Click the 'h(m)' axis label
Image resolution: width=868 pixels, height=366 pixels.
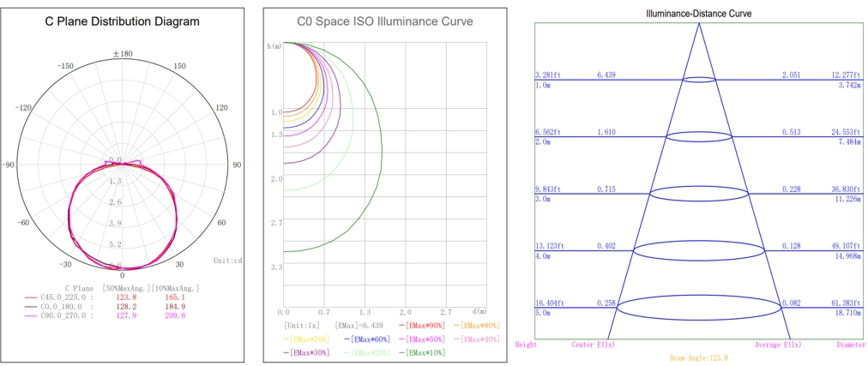[274, 46]
